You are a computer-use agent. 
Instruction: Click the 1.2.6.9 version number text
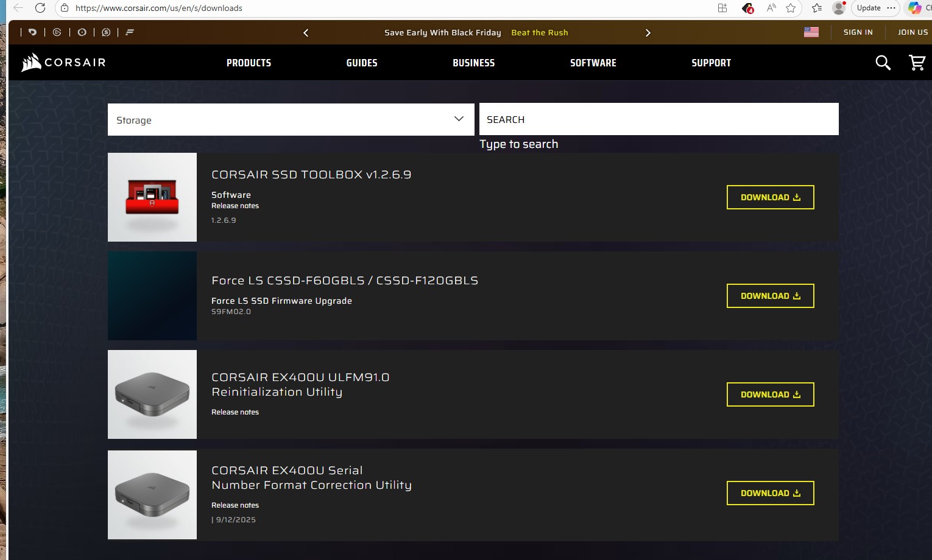[224, 220]
